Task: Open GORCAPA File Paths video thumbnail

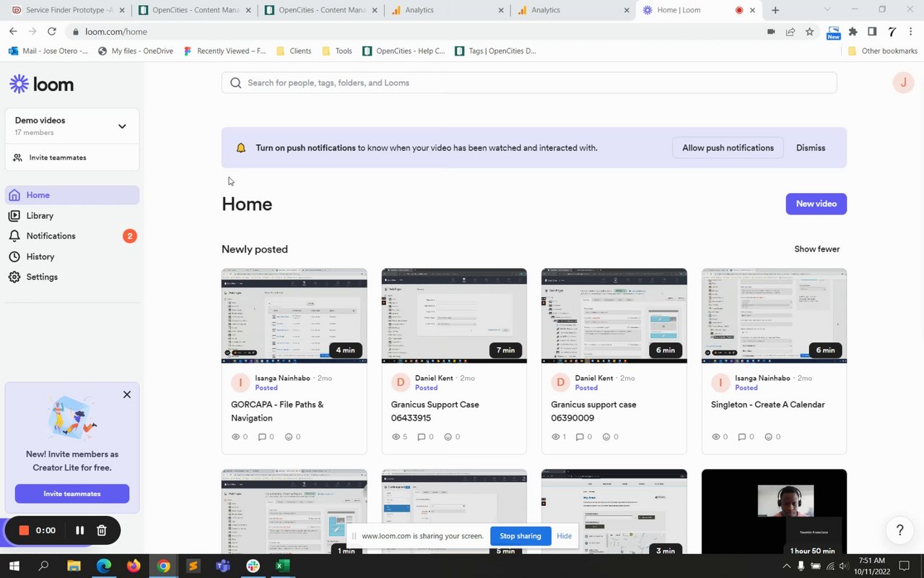Action: pos(295,316)
